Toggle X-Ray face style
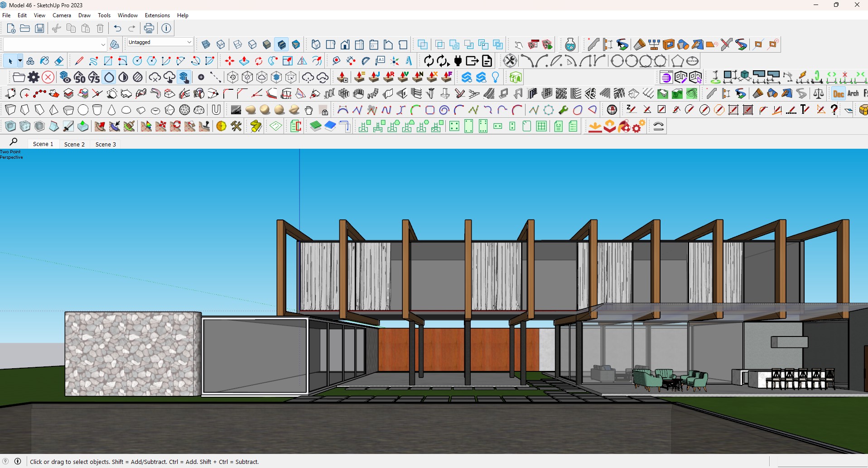The width and height of the screenshot is (868, 468). pos(206,44)
